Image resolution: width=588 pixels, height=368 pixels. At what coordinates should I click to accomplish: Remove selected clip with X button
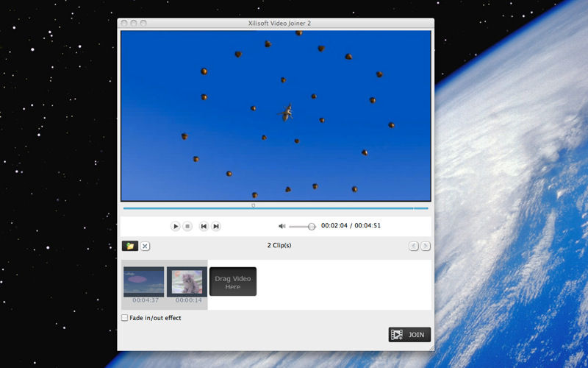tap(145, 247)
